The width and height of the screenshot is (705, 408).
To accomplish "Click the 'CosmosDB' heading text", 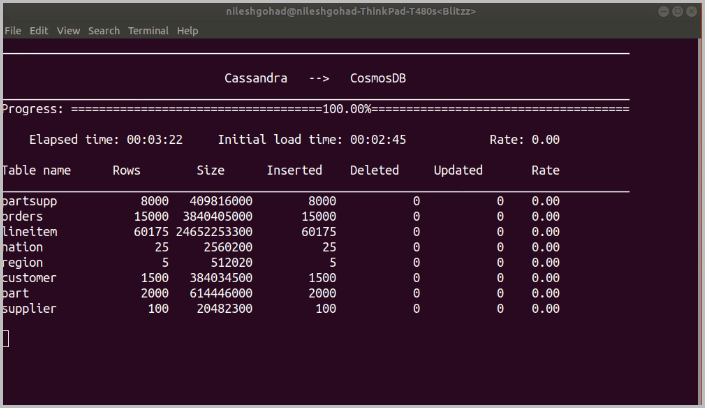I will tap(378, 78).
